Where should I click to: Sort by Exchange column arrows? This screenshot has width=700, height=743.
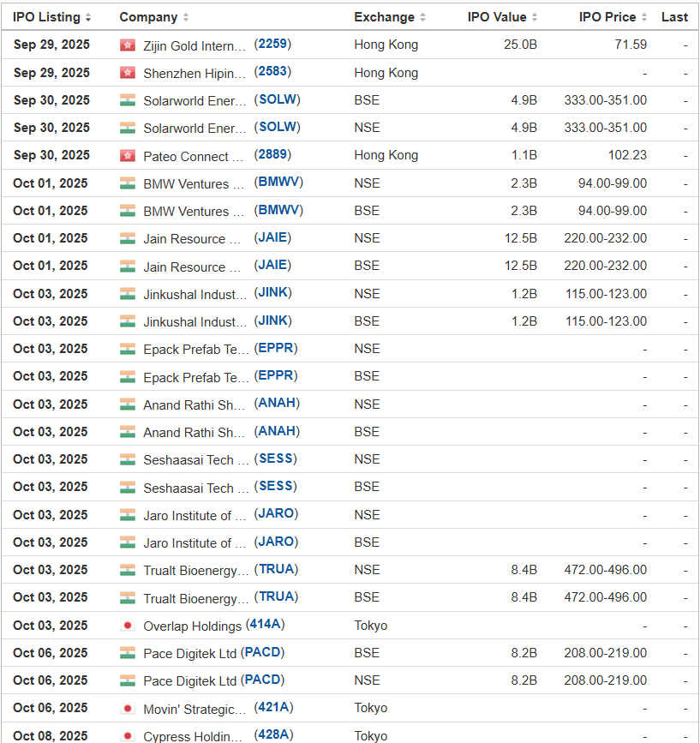point(422,17)
